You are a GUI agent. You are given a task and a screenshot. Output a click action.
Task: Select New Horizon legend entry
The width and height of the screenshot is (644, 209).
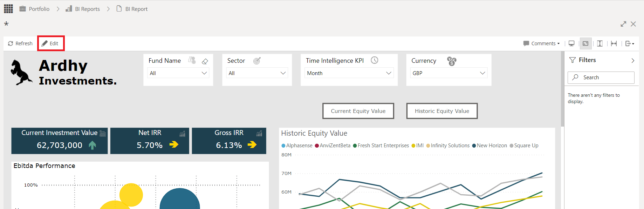(x=489, y=146)
